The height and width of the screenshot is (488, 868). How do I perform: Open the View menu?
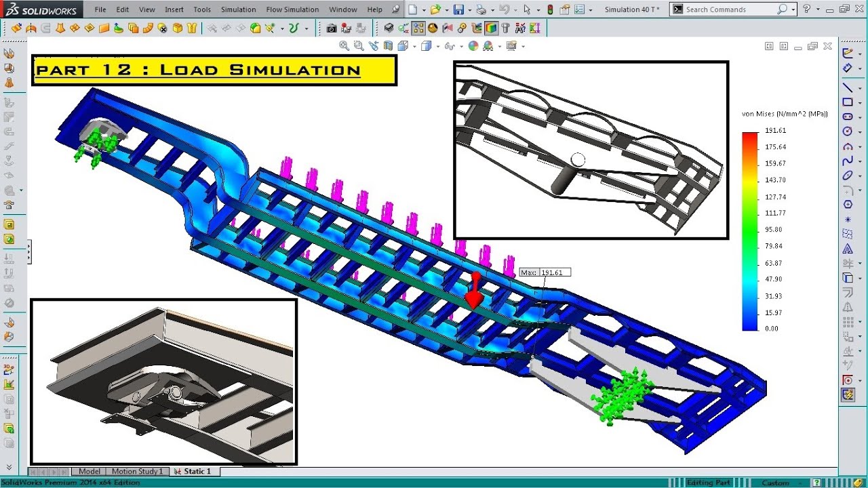[x=147, y=9]
